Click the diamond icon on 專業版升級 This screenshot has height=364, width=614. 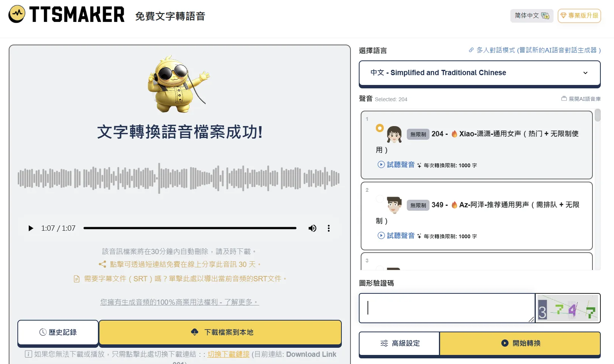pyautogui.click(x=563, y=16)
